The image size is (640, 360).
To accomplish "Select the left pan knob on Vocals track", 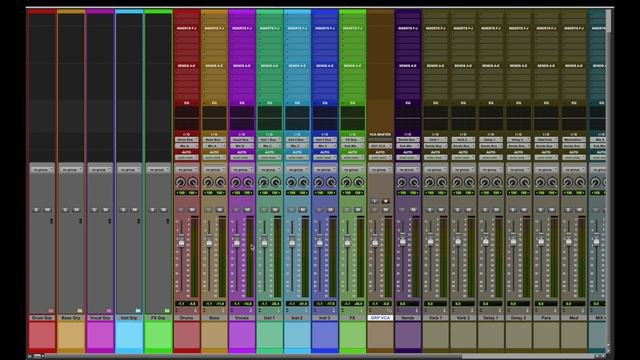I will (x=236, y=182).
